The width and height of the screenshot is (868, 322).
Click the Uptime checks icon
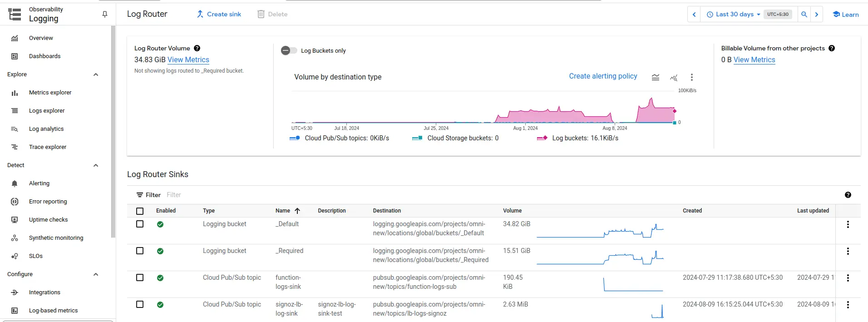point(15,220)
